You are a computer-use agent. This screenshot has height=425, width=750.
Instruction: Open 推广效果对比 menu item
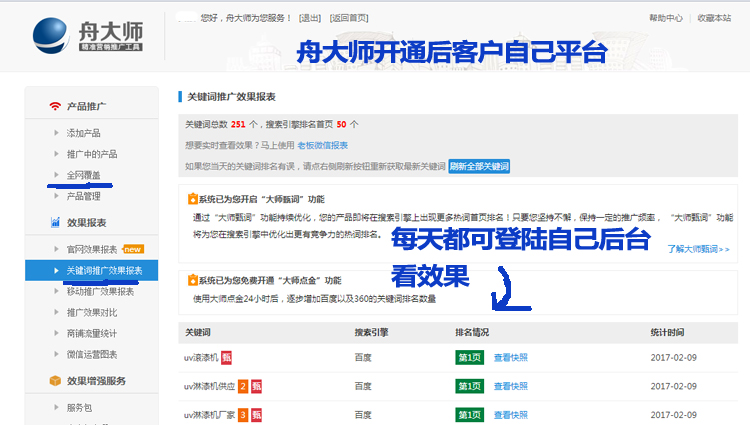coord(92,312)
